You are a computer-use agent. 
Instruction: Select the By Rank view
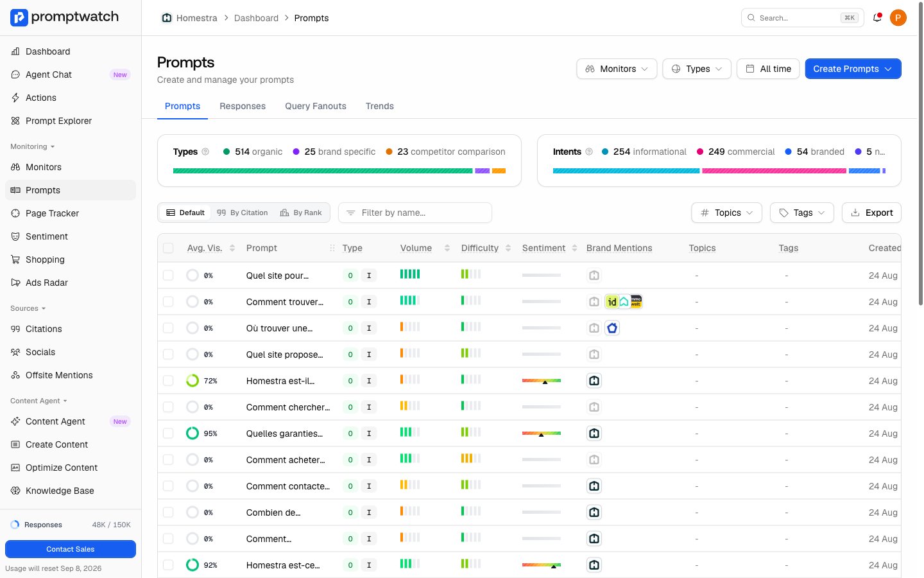pyautogui.click(x=301, y=213)
